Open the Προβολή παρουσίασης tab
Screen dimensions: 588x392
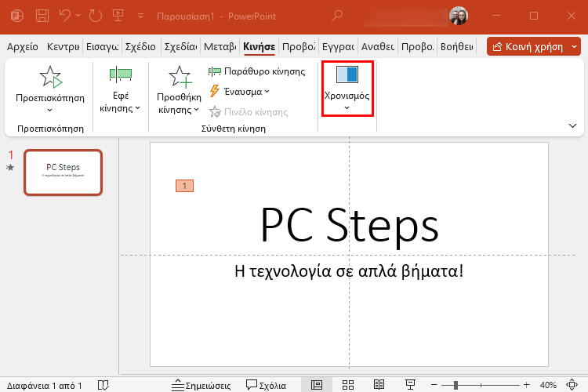click(x=299, y=46)
